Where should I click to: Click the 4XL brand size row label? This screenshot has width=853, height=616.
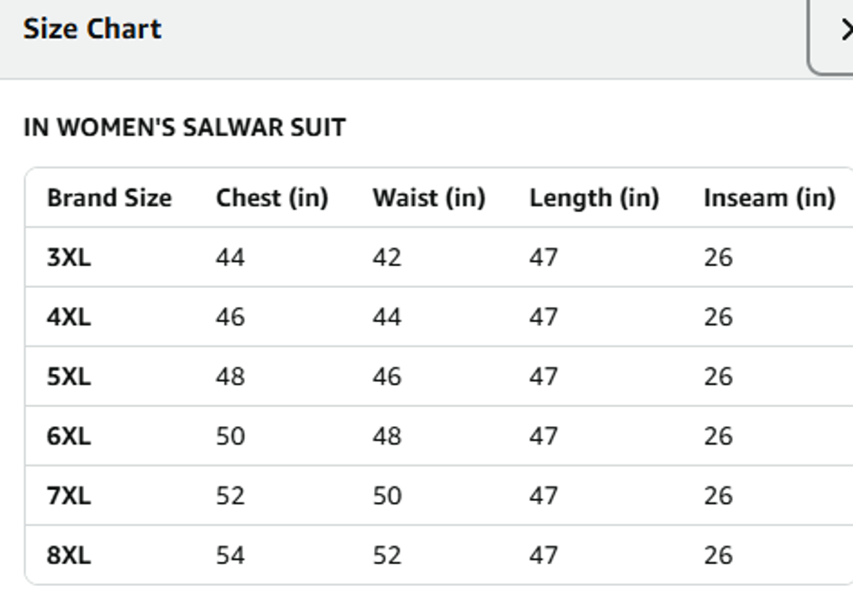69,317
